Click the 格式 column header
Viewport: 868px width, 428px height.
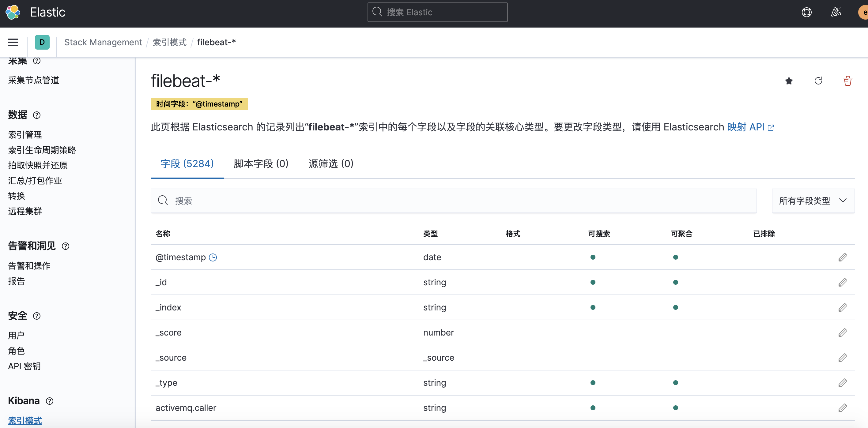(x=513, y=234)
